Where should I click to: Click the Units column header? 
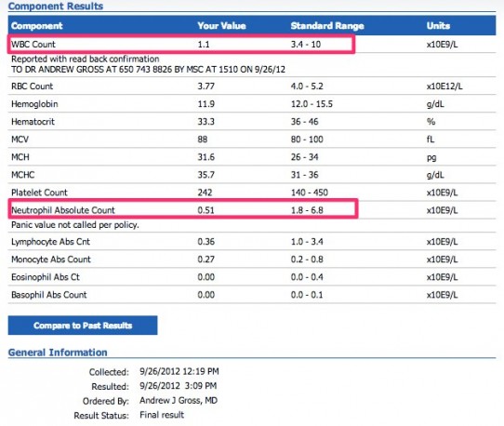[x=438, y=26]
